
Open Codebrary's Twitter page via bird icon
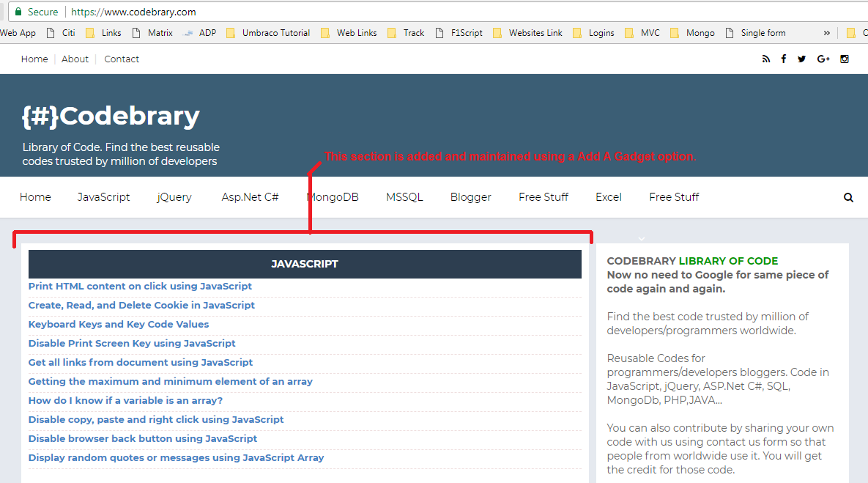(801, 59)
